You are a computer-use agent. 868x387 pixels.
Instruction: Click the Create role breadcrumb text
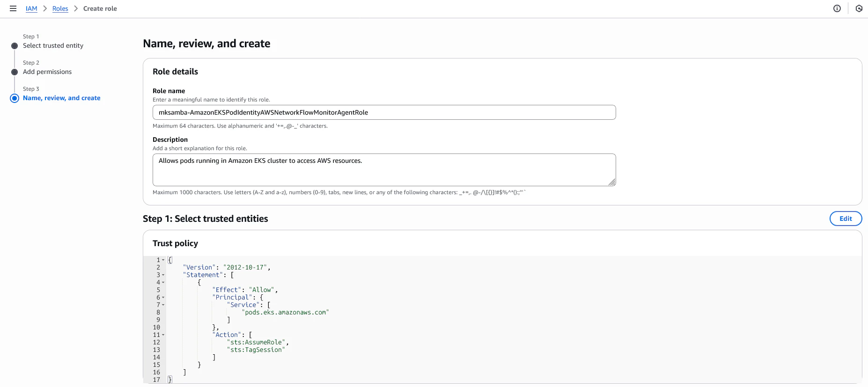100,8
